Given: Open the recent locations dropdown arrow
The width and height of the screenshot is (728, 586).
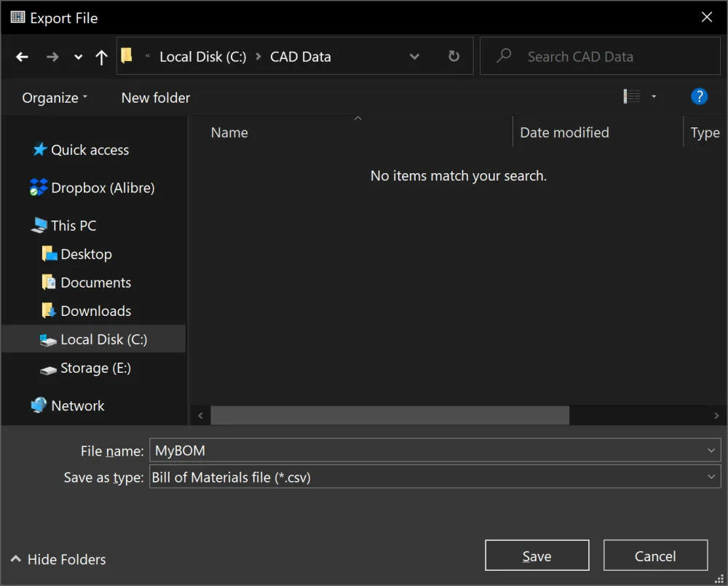Looking at the screenshot, I should tap(78, 57).
